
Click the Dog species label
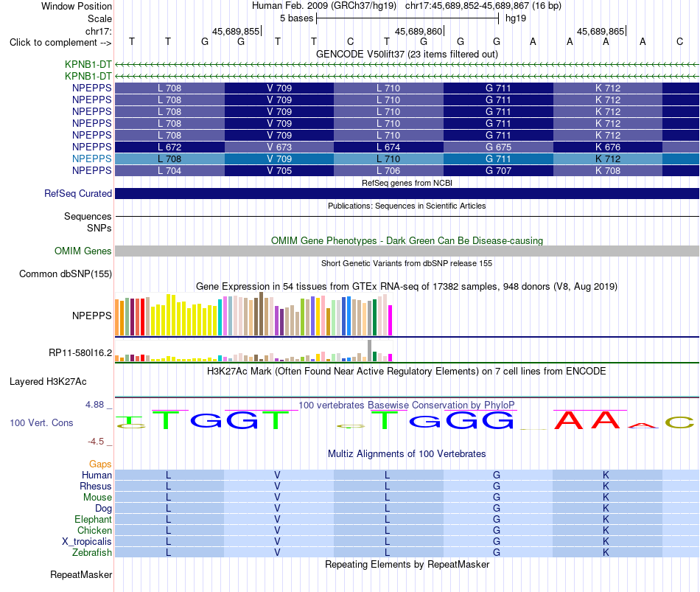103,509
